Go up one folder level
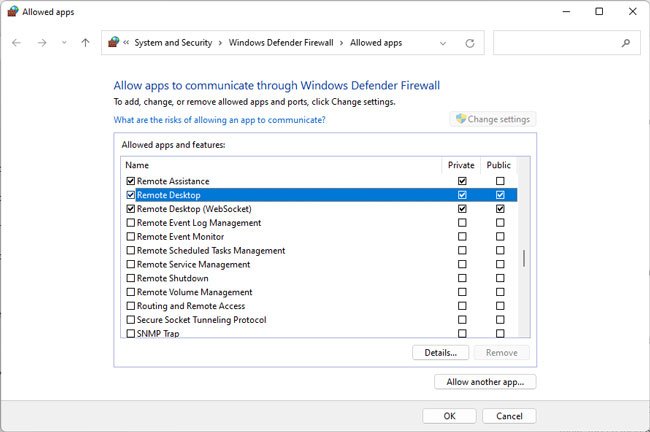650x432 pixels. [86, 43]
